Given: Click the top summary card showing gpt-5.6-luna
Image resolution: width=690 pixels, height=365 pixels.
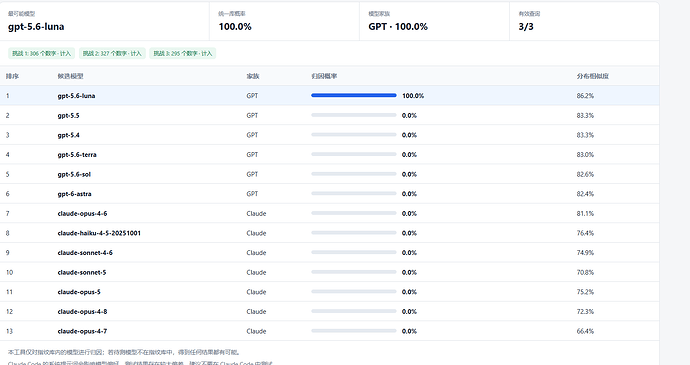Looking at the screenshot, I should point(105,21).
